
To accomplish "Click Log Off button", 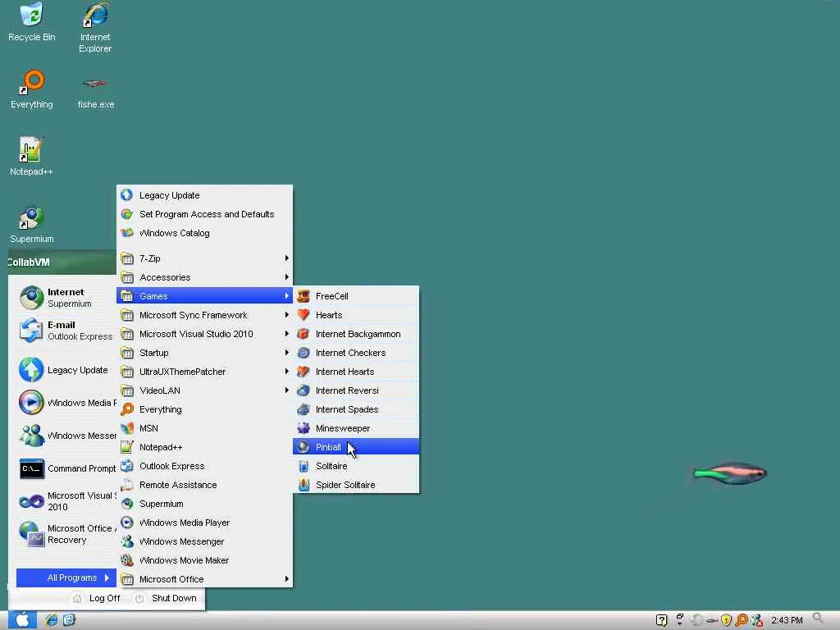I will [x=97, y=598].
